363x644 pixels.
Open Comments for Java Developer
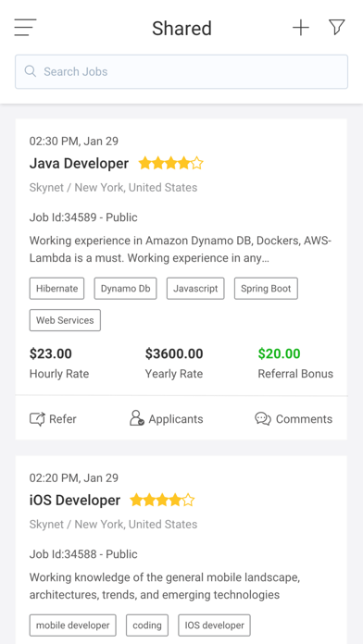pos(294,419)
